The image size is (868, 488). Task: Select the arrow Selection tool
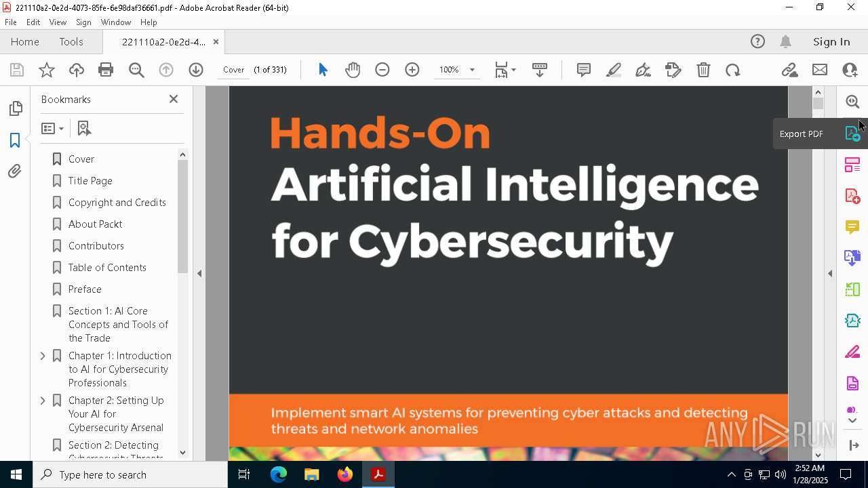tap(323, 70)
